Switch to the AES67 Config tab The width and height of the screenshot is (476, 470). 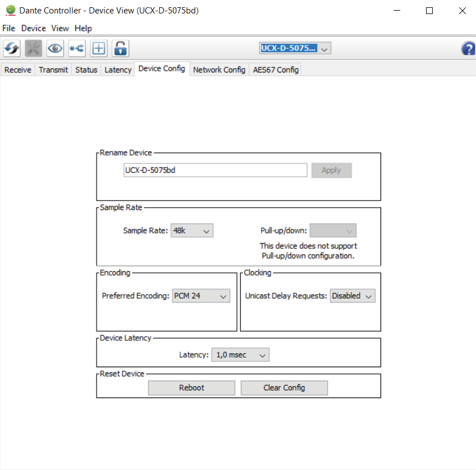point(276,70)
